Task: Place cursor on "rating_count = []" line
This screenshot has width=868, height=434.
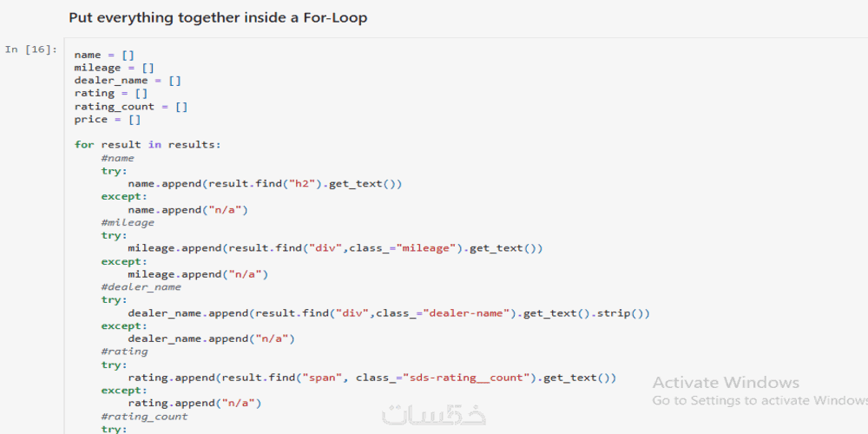Action: pyautogui.click(x=131, y=107)
